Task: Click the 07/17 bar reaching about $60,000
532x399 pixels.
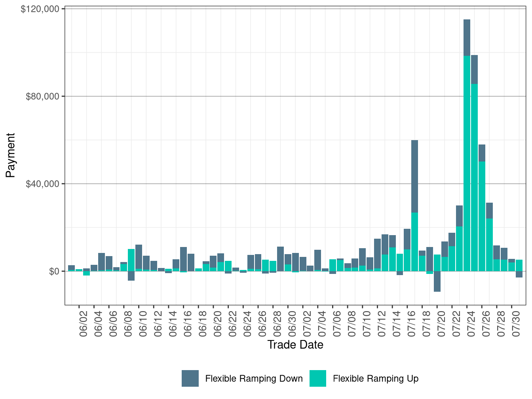Action: click(414, 205)
